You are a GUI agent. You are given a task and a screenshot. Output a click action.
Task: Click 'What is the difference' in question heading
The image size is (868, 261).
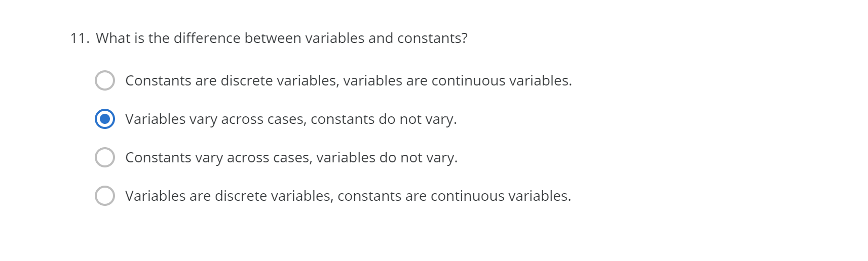tap(168, 38)
